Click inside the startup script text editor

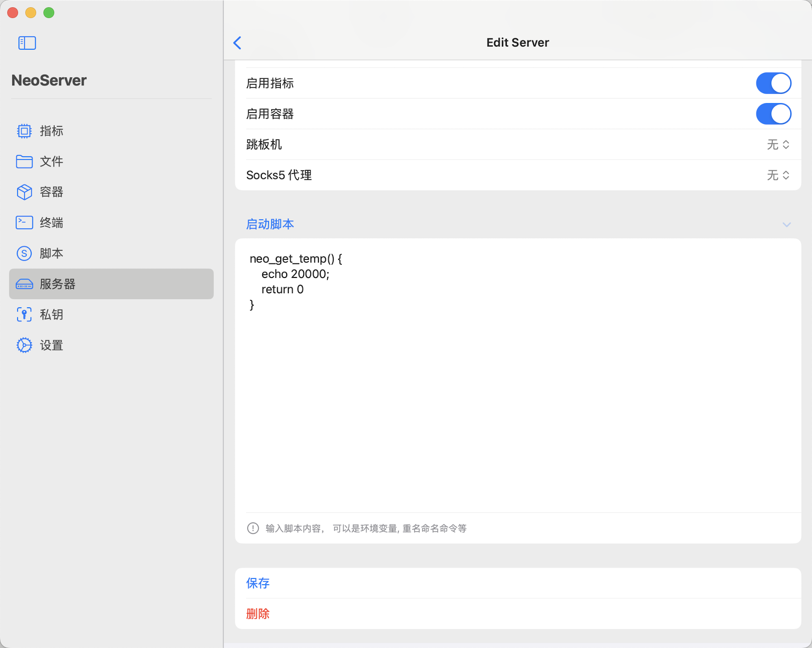[x=518, y=384]
